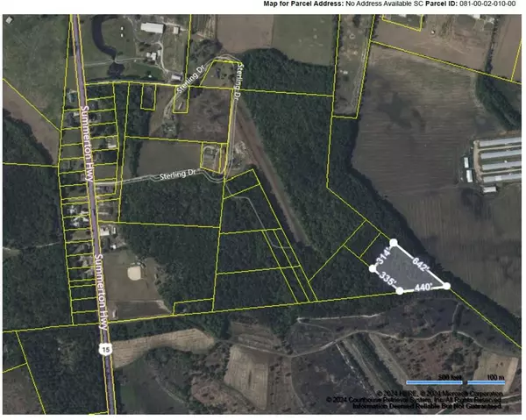
Task: Select the northern vertex of highlighted parcel
Action: (x=394, y=243)
